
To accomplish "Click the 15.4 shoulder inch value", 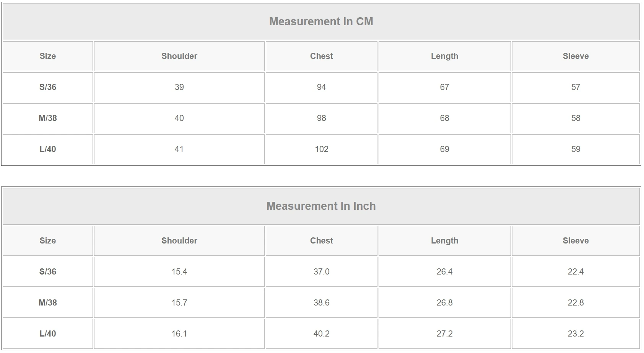I will 179,272.
